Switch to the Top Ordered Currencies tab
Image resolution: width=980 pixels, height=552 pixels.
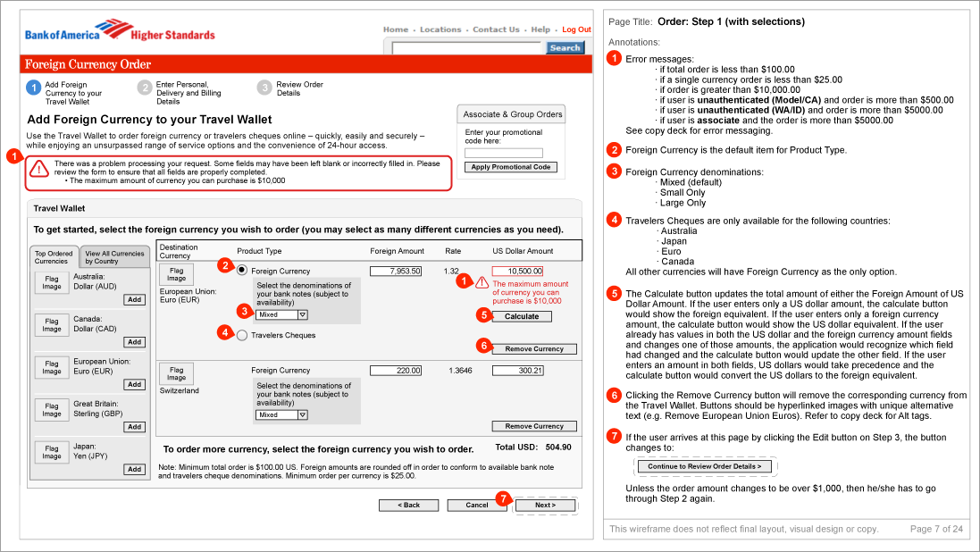point(54,257)
